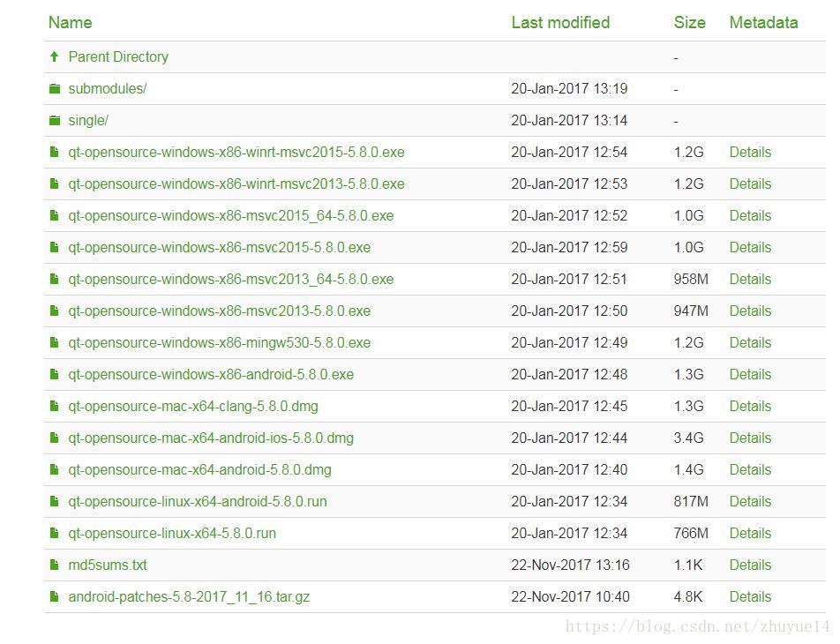This screenshot has width=840, height=644.
Task: Click file icon for msvc2013_64 exe
Action: [54, 279]
